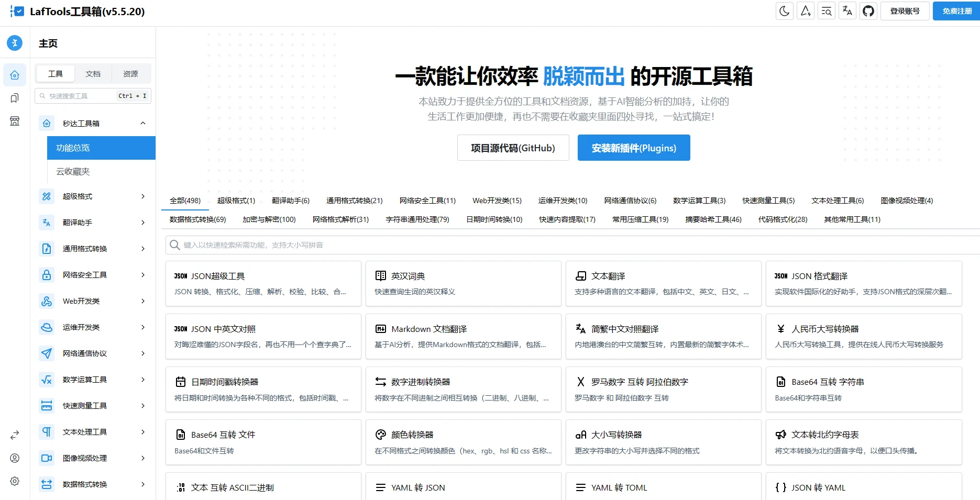
Task: Open the language translation icon in the header
Action: click(847, 10)
